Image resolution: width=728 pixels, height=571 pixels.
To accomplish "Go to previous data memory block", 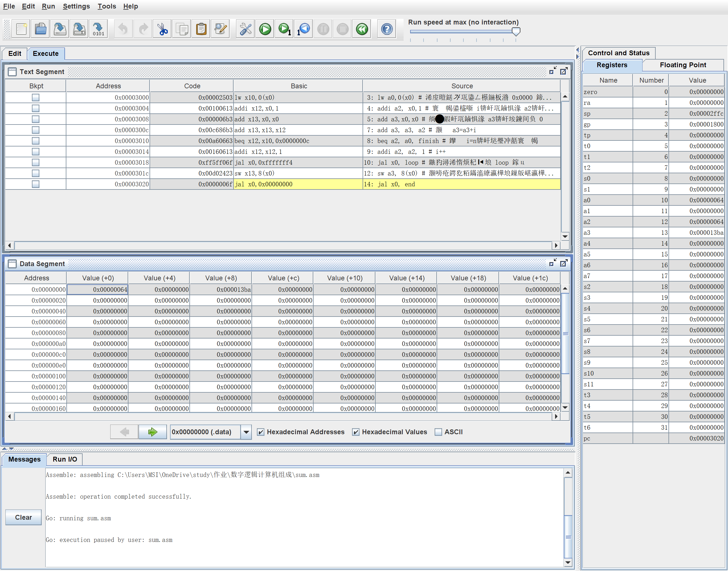I will 124,432.
